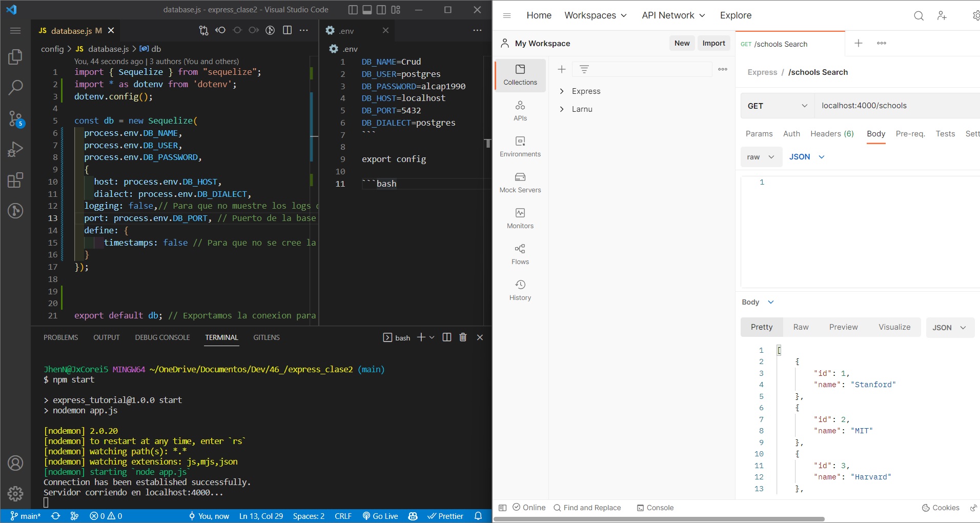Image resolution: width=980 pixels, height=523 pixels.
Task: Open more actions for database.js editor
Action: (x=304, y=30)
